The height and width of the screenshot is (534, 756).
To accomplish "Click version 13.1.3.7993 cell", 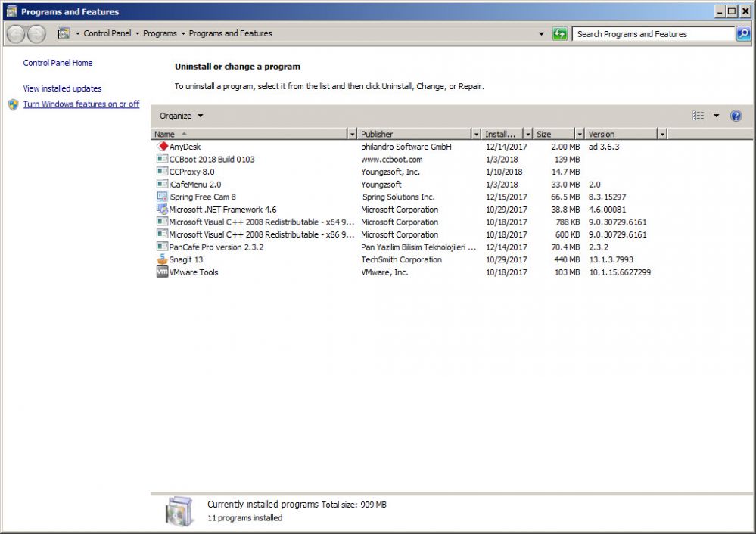I will pyautogui.click(x=611, y=259).
